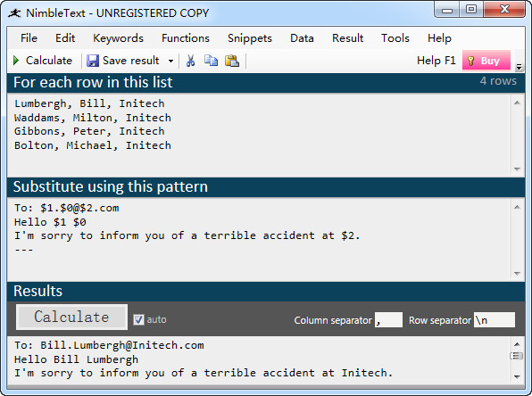This screenshot has height=396, width=532.
Task: Click the results pane scrollbar thumb
Action: [517, 356]
